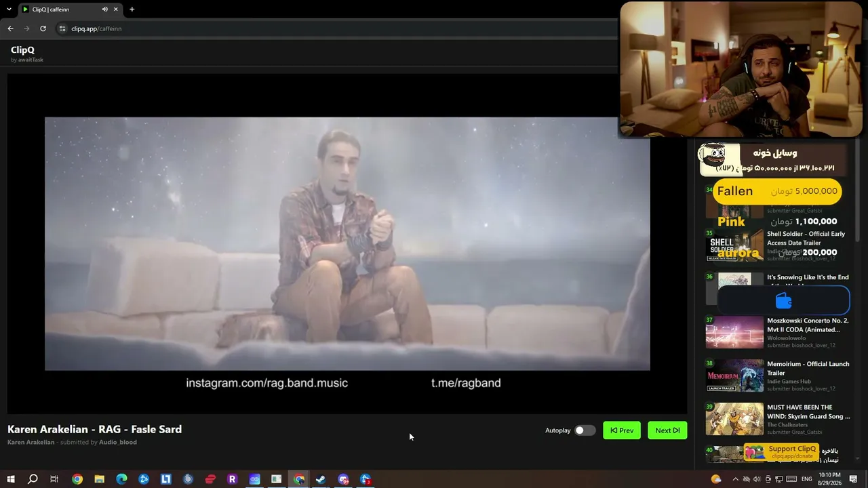Open Windows taskbar search
Image resolution: width=868 pixels, height=488 pixels.
pyautogui.click(x=33, y=479)
